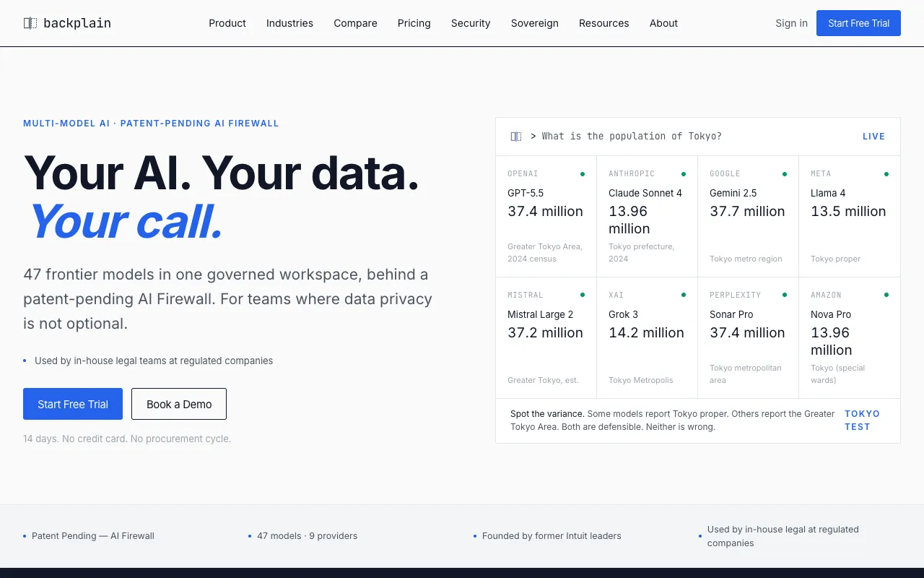The height and width of the screenshot is (578, 924).
Task: Open the Sovereign nav item
Action: click(535, 23)
